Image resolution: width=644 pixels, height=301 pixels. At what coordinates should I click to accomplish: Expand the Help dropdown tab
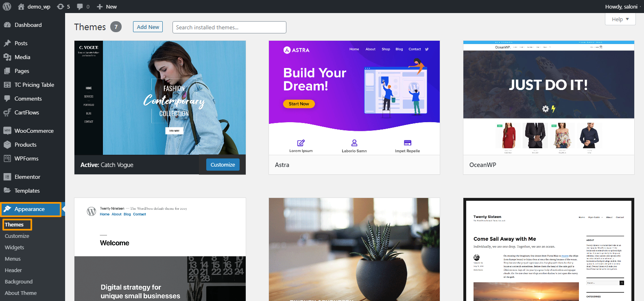620,19
